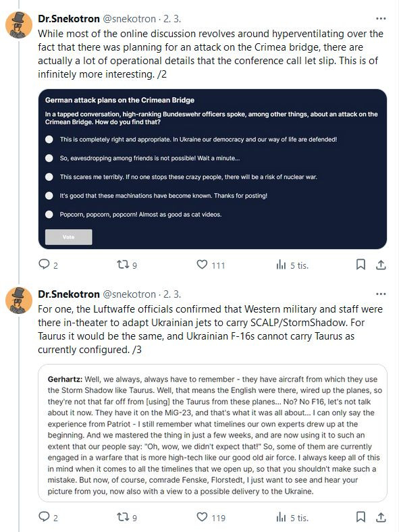399x532 pixels.
Task: Bookmark the first tweet ending /2
Action: click(361, 264)
